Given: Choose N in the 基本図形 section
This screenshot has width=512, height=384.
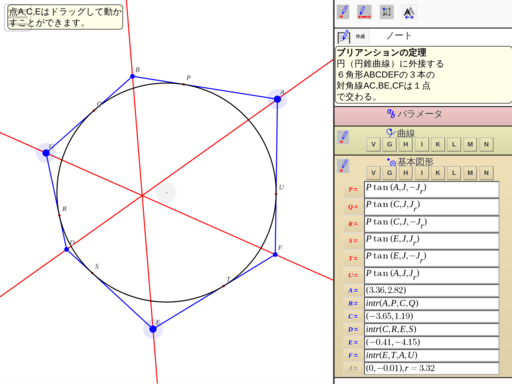Looking at the screenshot, I should click(x=486, y=173).
